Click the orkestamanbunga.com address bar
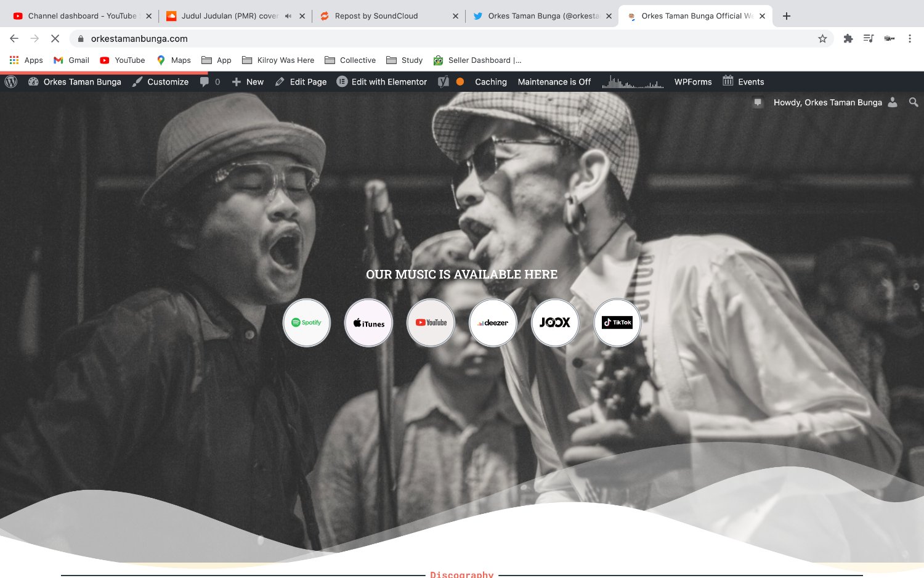 click(450, 38)
